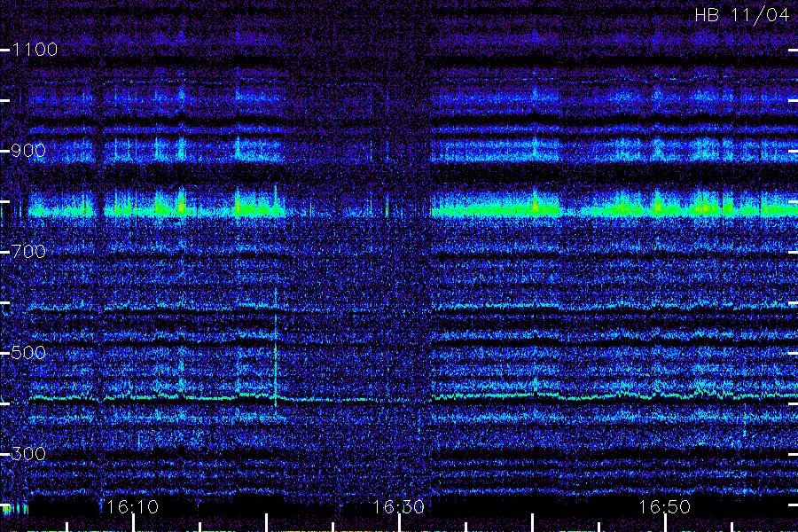Click the HB 11/04 label

(742, 15)
